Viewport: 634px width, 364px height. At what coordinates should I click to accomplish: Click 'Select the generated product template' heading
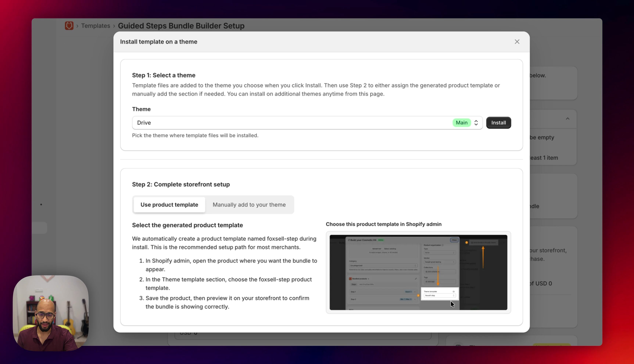coord(187,225)
